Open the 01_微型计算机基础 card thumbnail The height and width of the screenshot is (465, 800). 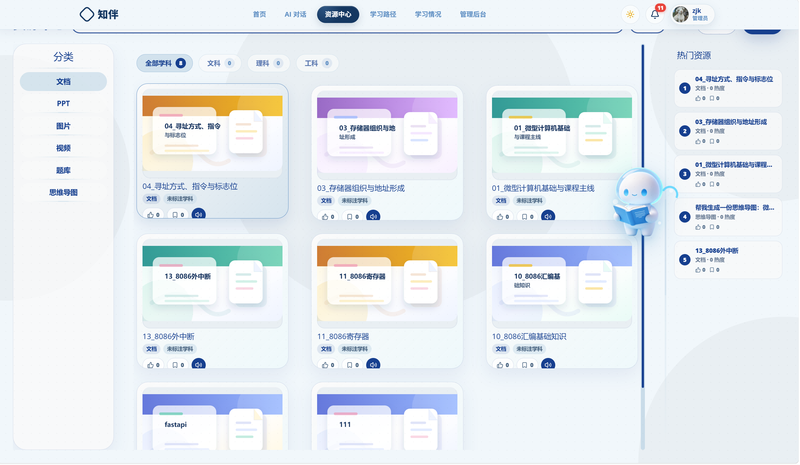tap(562, 136)
